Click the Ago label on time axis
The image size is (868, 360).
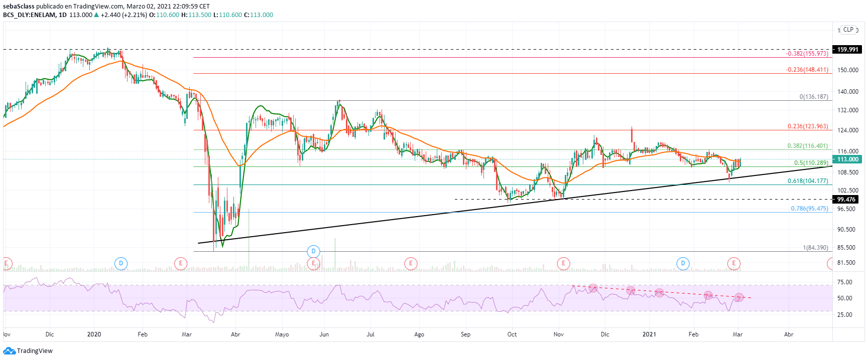tap(419, 334)
